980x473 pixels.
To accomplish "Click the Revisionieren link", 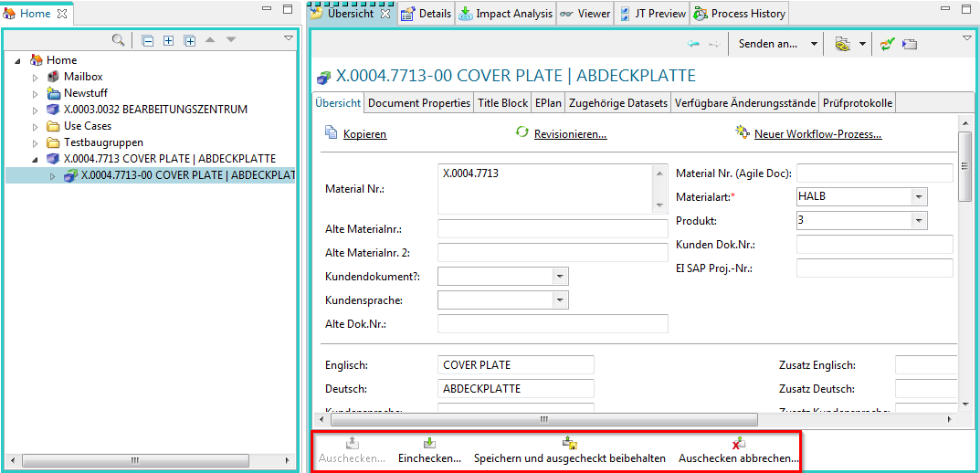I will click(x=570, y=134).
